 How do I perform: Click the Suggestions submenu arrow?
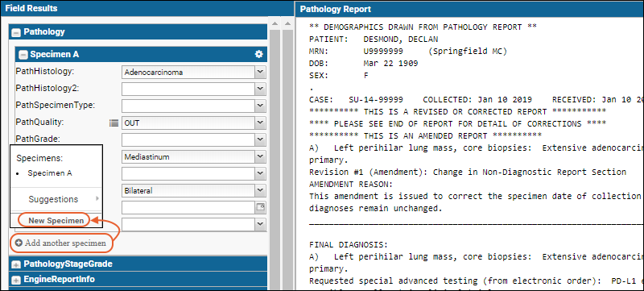point(97,198)
